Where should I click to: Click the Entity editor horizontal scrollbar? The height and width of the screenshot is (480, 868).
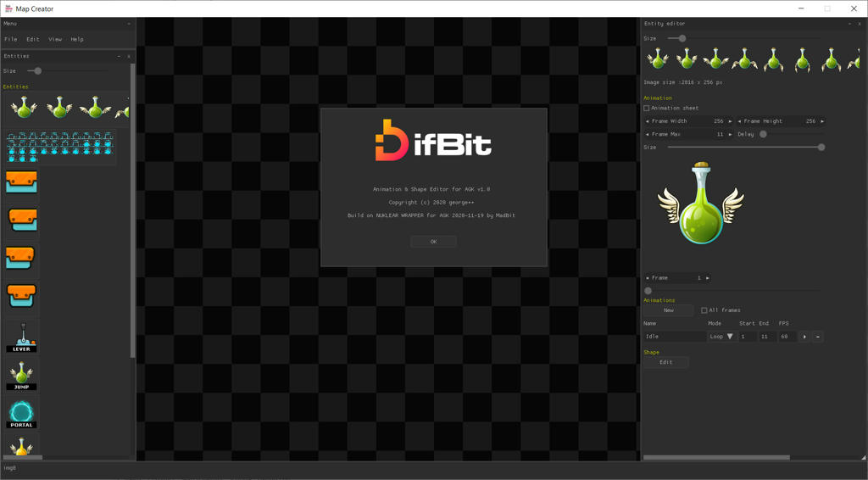716,457
